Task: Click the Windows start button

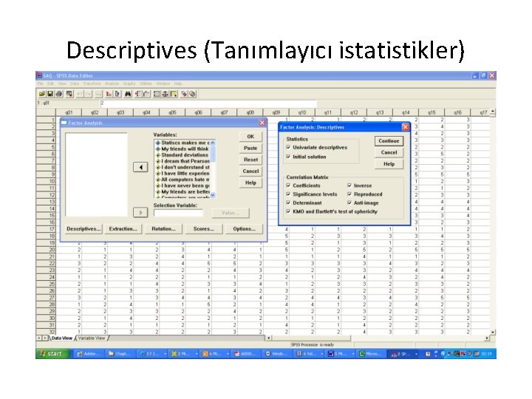Action: click(52, 354)
